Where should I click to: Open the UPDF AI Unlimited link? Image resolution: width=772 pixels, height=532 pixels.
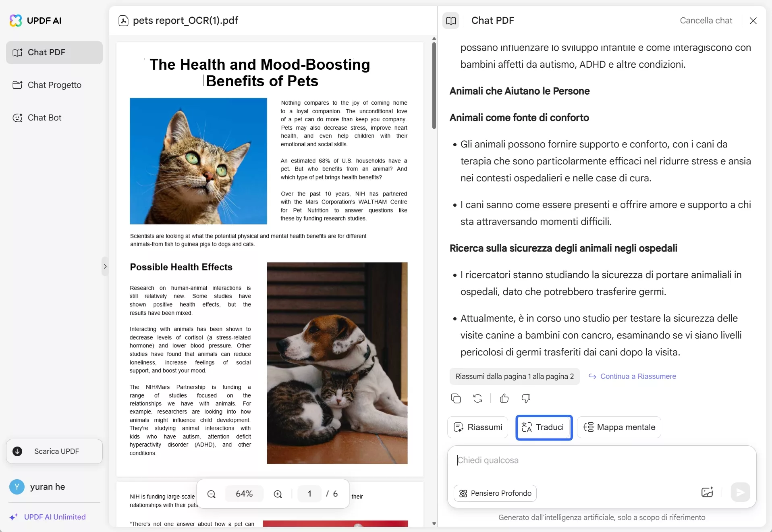(x=48, y=517)
